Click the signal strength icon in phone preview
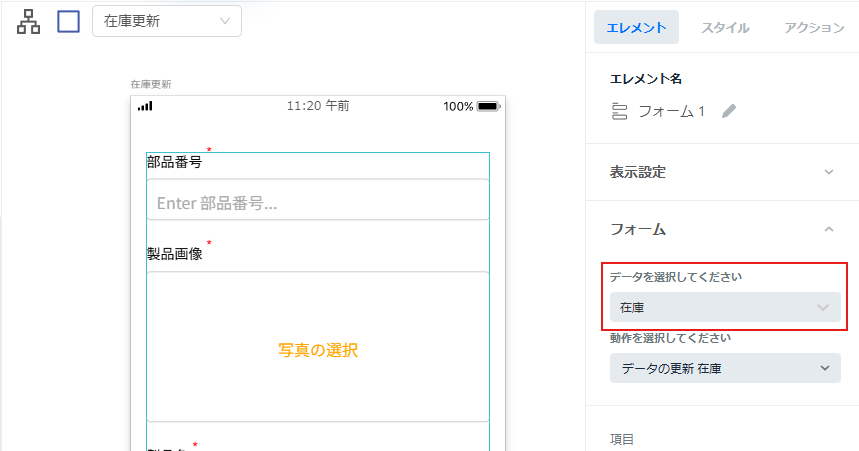 (145, 106)
